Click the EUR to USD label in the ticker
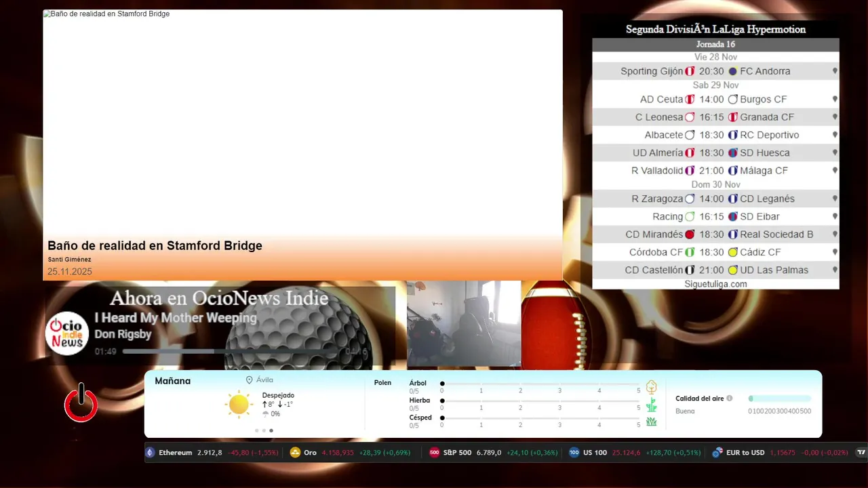868x488 pixels. click(745, 453)
